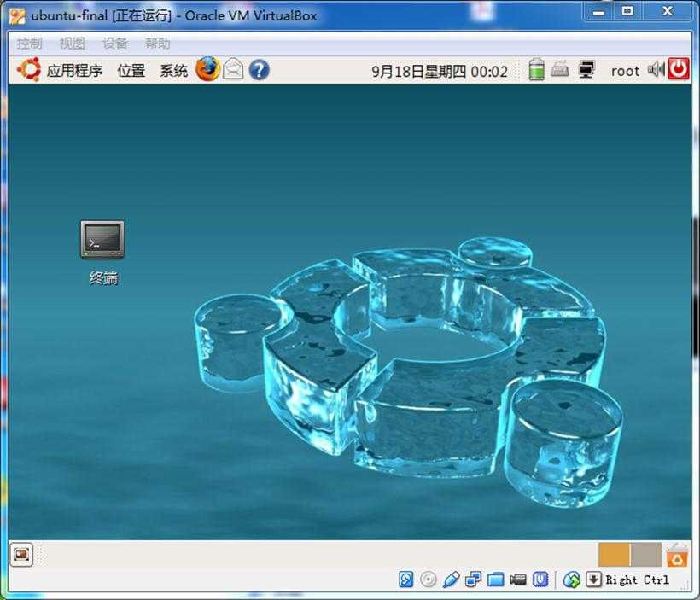Switch to the second gray workspace
Image resolution: width=700 pixels, height=600 pixels.
pyautogui.click(x=646, y=555)
